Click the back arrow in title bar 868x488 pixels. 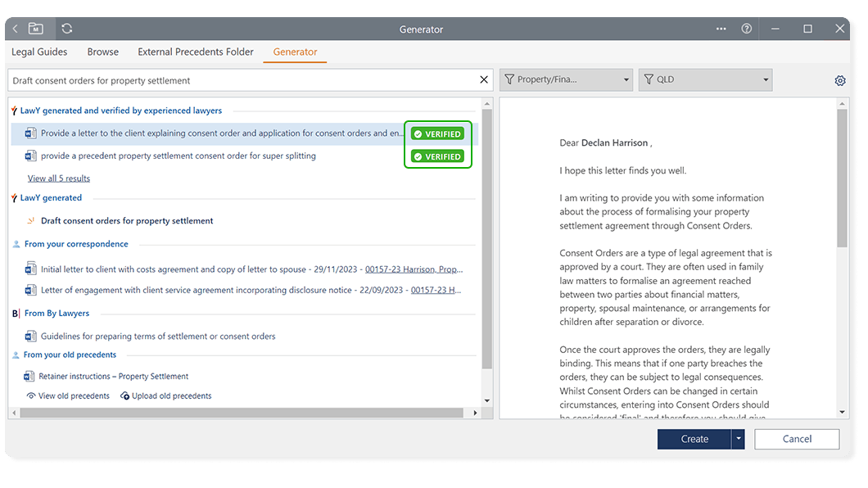(16, 29)
